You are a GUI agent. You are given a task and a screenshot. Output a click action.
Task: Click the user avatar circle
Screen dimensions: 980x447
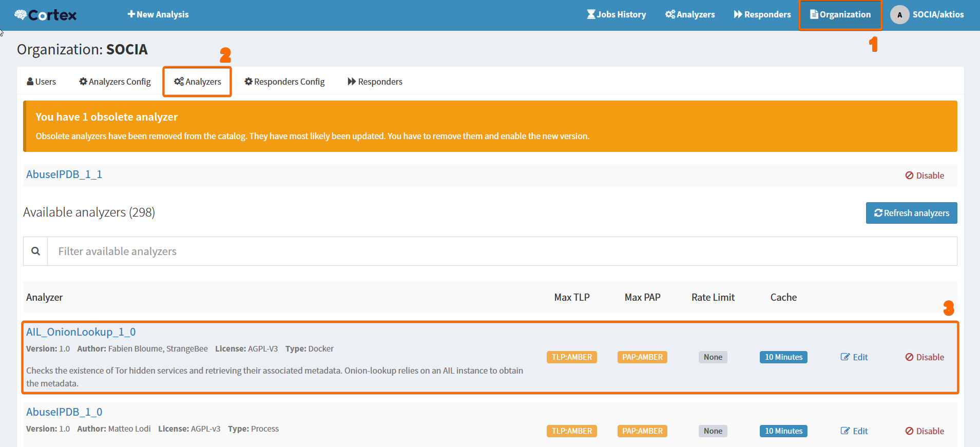pos(899,15)
